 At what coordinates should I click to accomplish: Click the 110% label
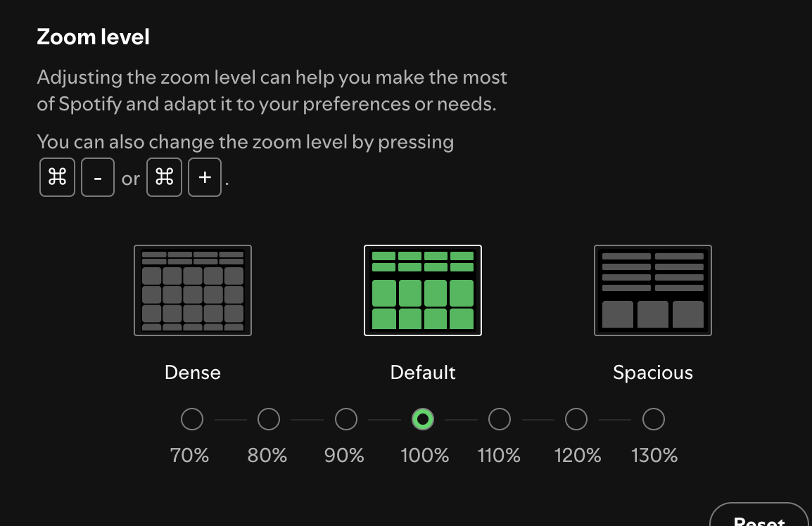499,456
